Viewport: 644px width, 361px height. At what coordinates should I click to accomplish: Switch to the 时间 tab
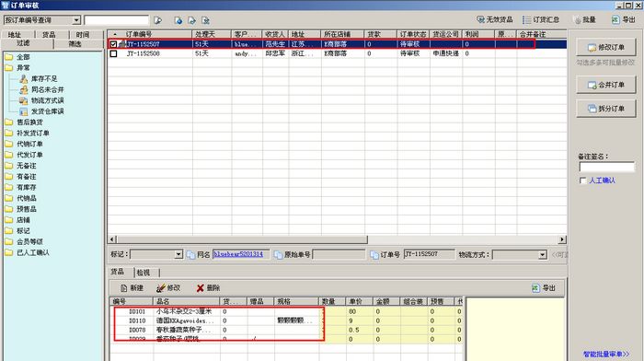pyautogui.click(x=83, y=35)
